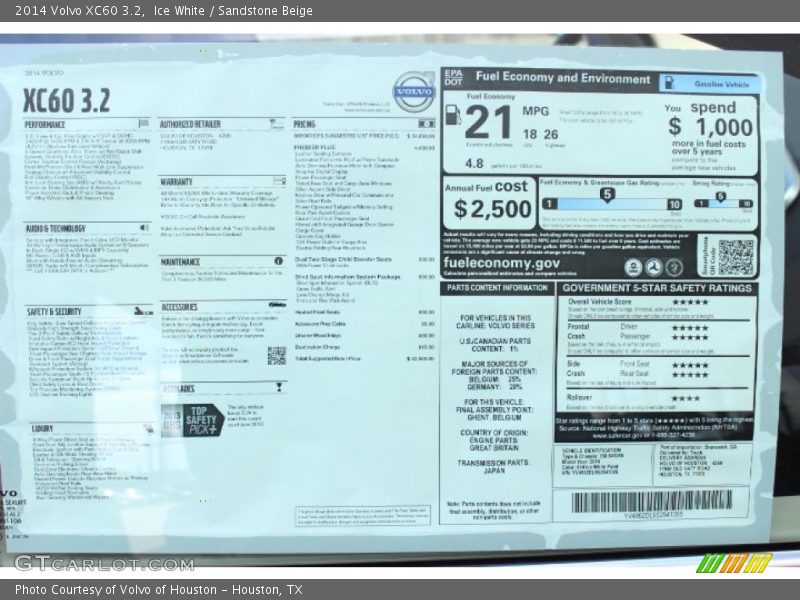Viewport: 800px width, 600px height.
Task: Click the first agency seal beside fueleconomy.gov
Action: tap(633, 267)
